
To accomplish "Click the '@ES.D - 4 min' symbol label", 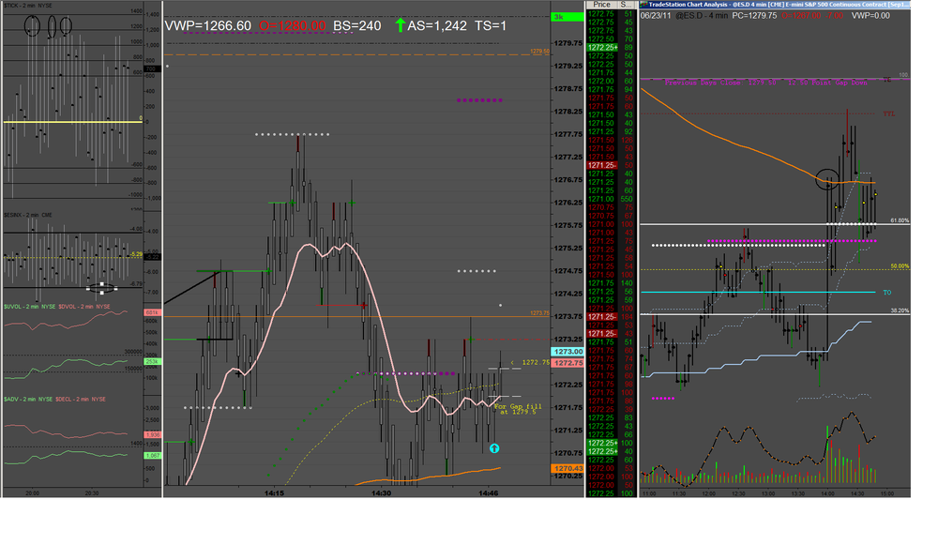I will 702,16.
